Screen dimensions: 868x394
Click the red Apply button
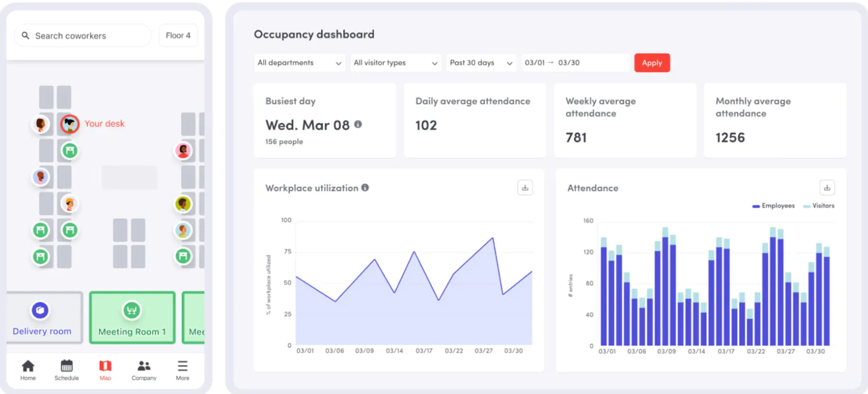click(652, 63)
